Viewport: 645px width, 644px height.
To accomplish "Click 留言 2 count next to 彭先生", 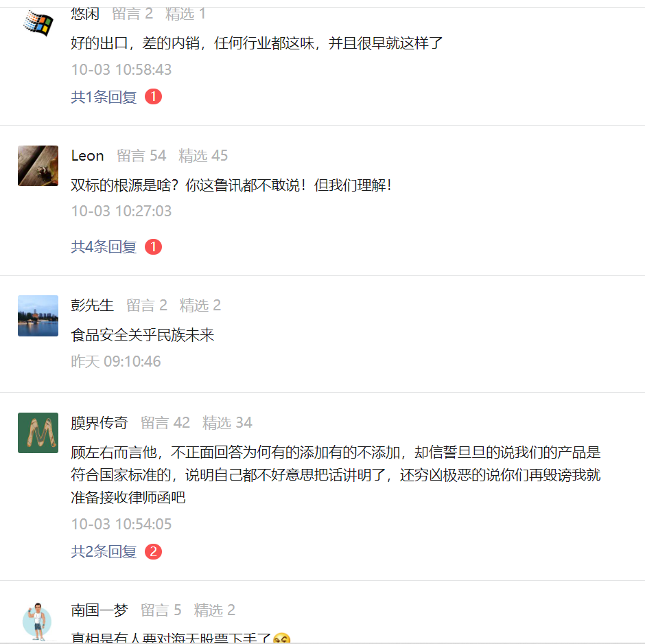I will pyautogui.click(x=147, y=306).
